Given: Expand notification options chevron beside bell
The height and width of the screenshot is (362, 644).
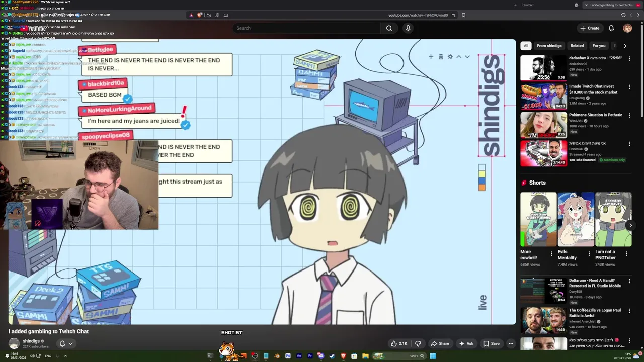Looking at the screenshot, I should tap(71, 344).
